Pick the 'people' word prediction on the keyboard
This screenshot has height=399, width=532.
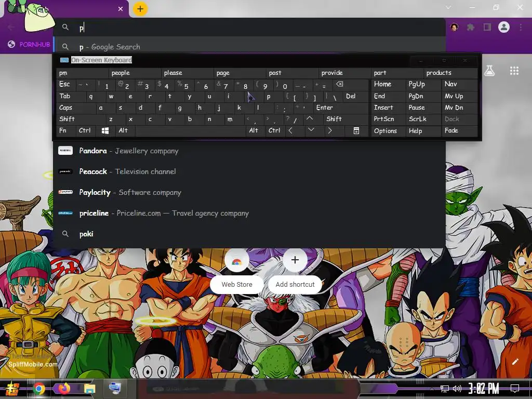coord(135,73)
